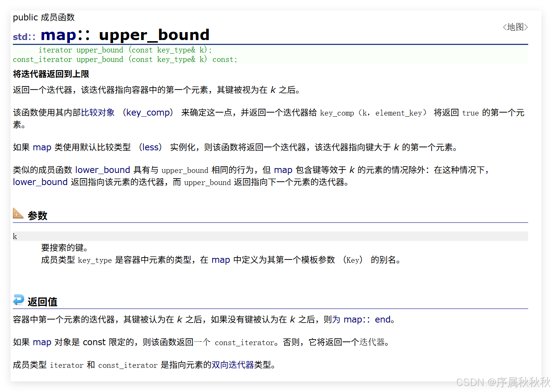Click the 参数 ruler triangle icon
This screenshot has width=552, height=392.
18,213
